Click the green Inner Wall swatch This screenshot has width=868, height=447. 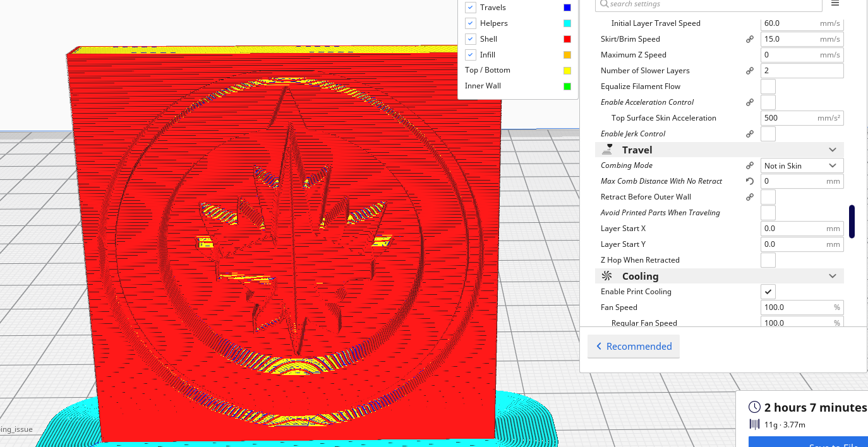coord(567,86)
